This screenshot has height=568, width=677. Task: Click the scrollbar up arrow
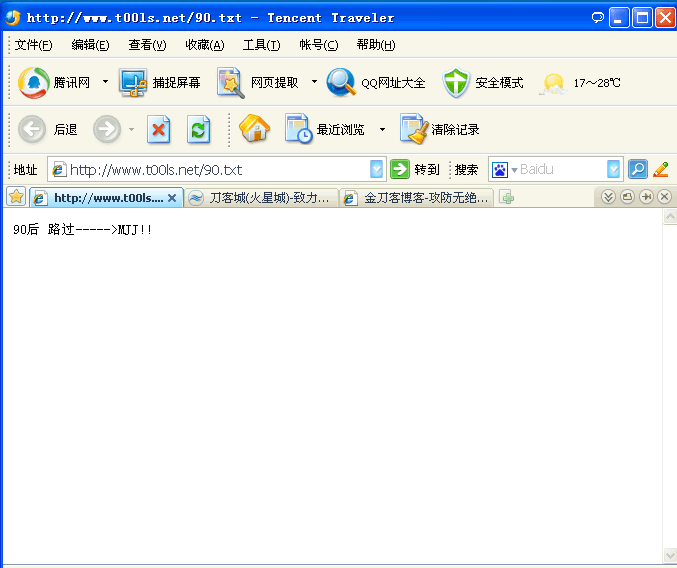(x=670, y=216)
